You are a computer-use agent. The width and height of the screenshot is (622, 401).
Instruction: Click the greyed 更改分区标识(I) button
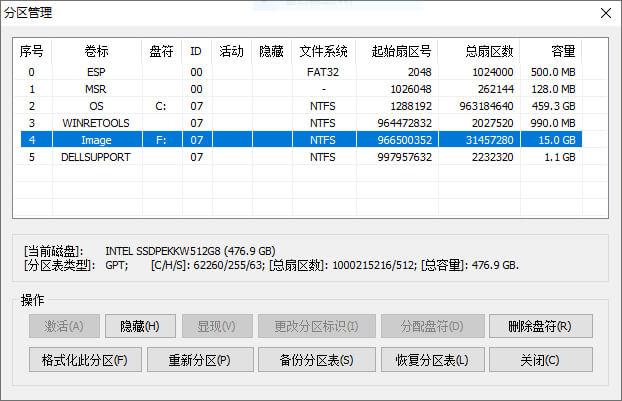(317, 326)
